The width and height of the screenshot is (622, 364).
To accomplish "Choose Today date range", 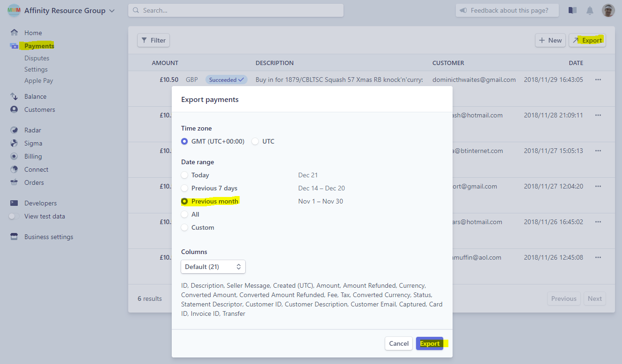I will [184, 175].
